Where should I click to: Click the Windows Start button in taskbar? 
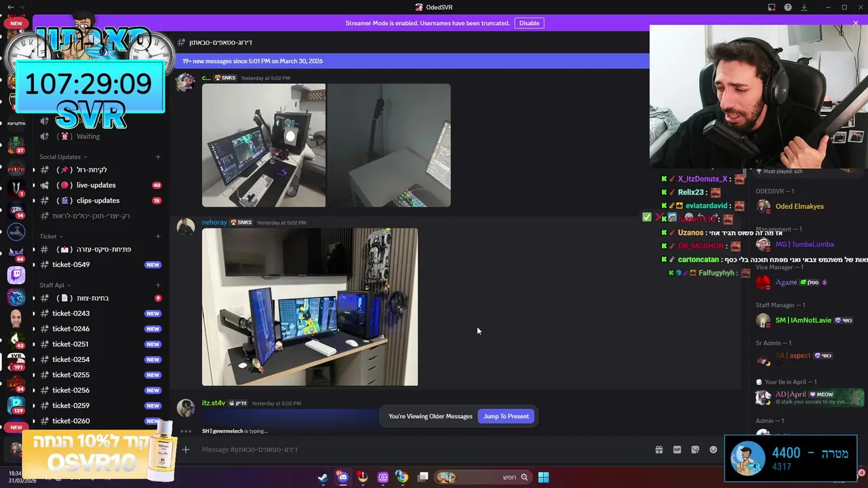click(543, 477)
